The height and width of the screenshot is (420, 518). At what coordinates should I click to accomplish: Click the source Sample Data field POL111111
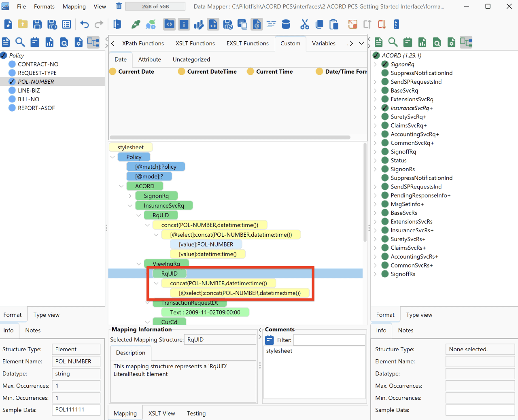76,410
